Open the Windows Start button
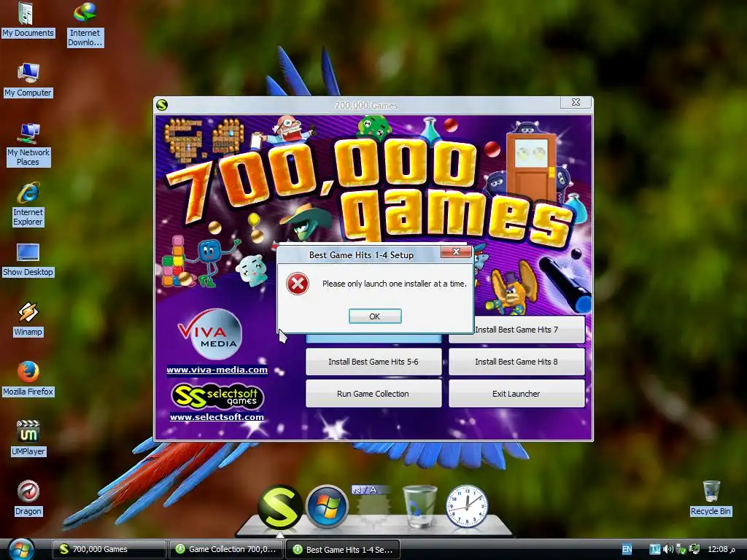 [x=20, y=550]
